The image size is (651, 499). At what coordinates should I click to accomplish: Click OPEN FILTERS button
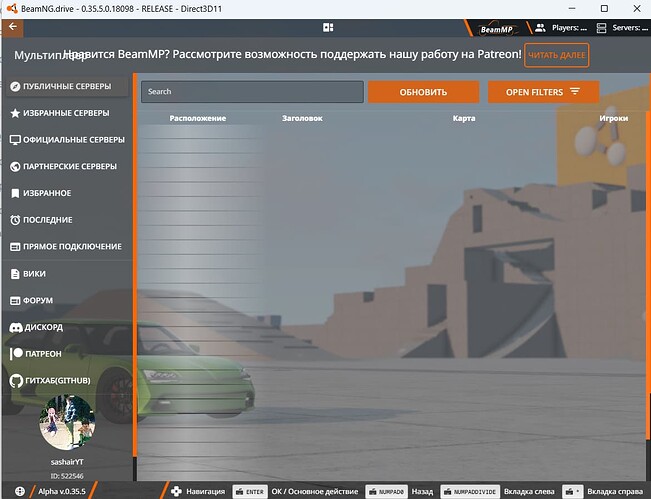point(543,92)
